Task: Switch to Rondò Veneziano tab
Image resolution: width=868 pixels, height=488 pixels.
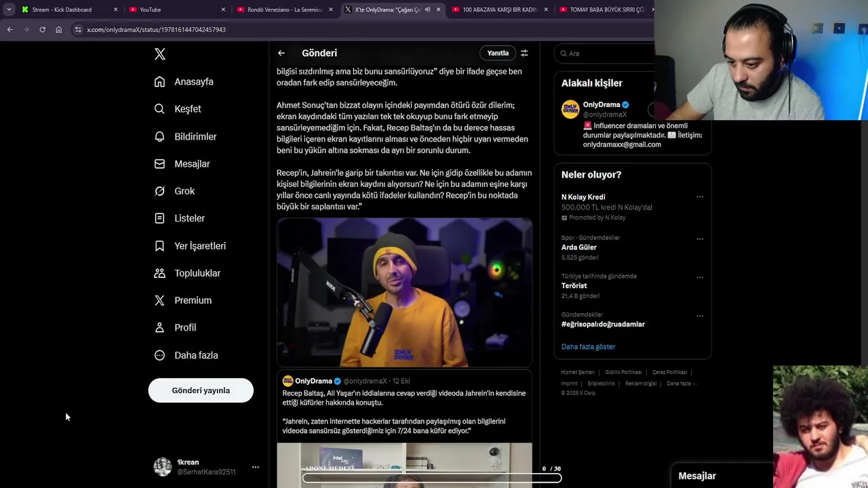Action: (284, 9)
